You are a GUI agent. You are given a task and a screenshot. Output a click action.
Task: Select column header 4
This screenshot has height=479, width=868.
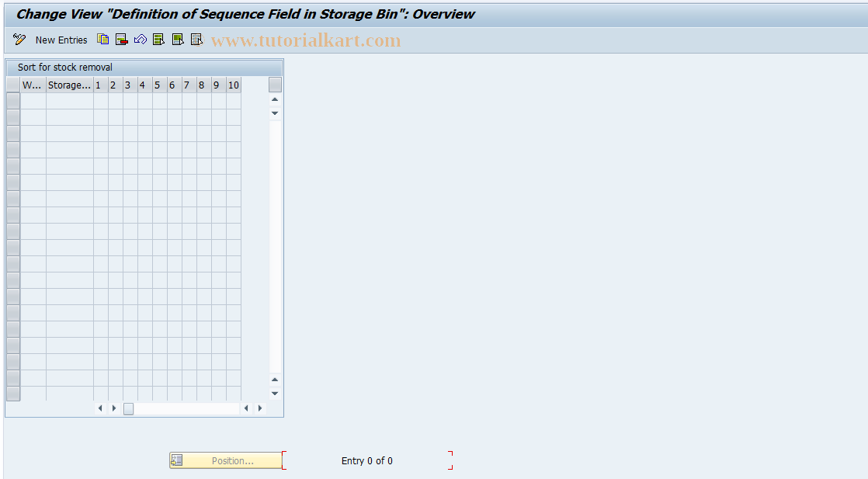pos(145,85)
